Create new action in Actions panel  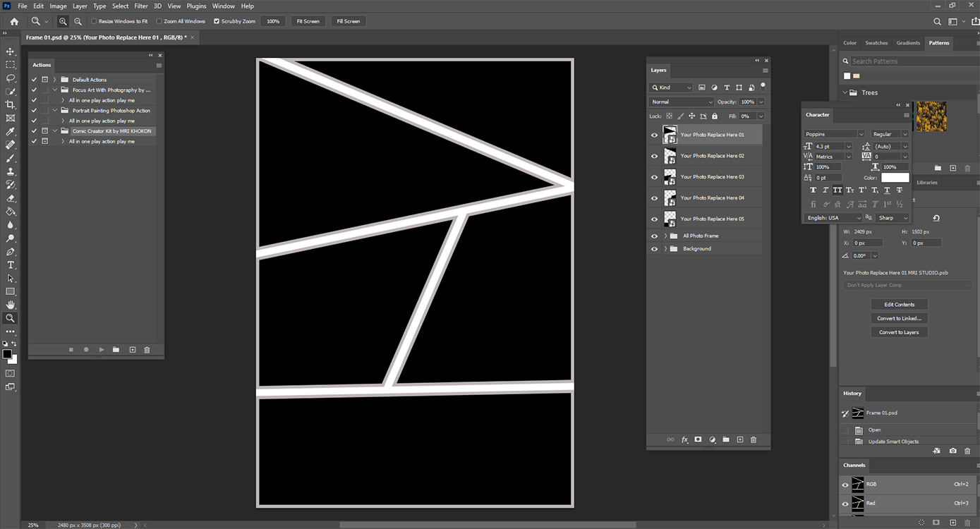[132, 350]
